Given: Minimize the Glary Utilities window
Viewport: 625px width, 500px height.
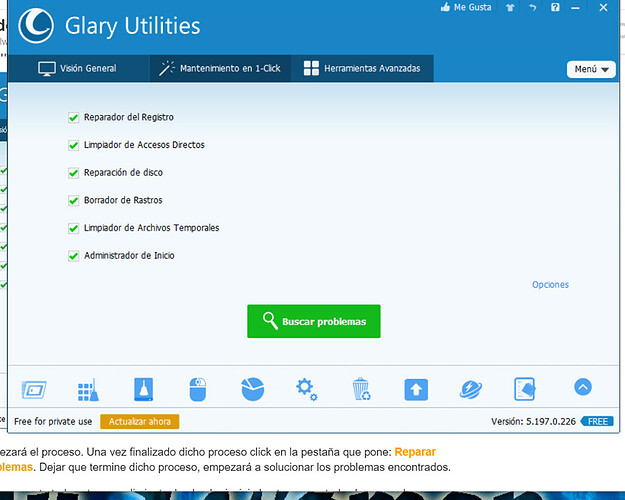Looking at the screenshot, I should 575,8.
